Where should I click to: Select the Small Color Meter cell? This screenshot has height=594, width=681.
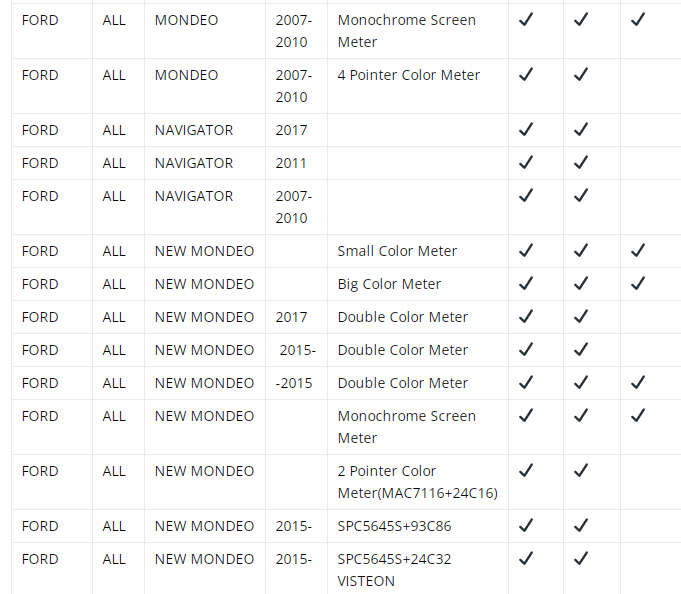tap(417, 251)
